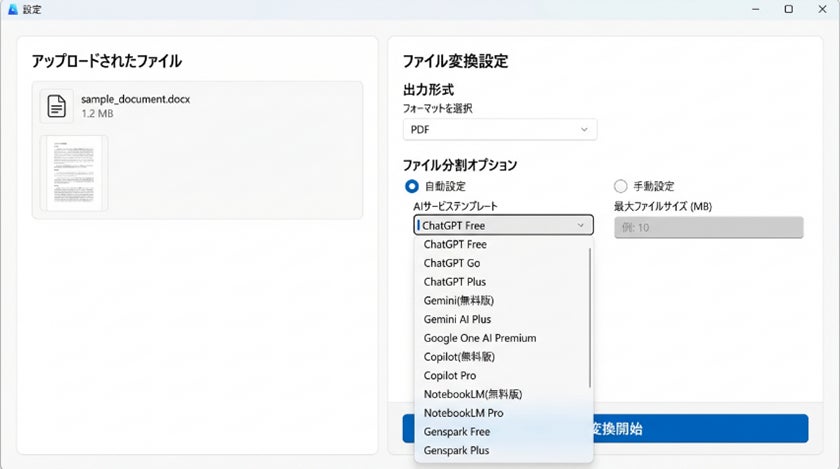The image size is (840, 469).
Task: Select the 手動設定 radio button
Action: pos(620,186)
